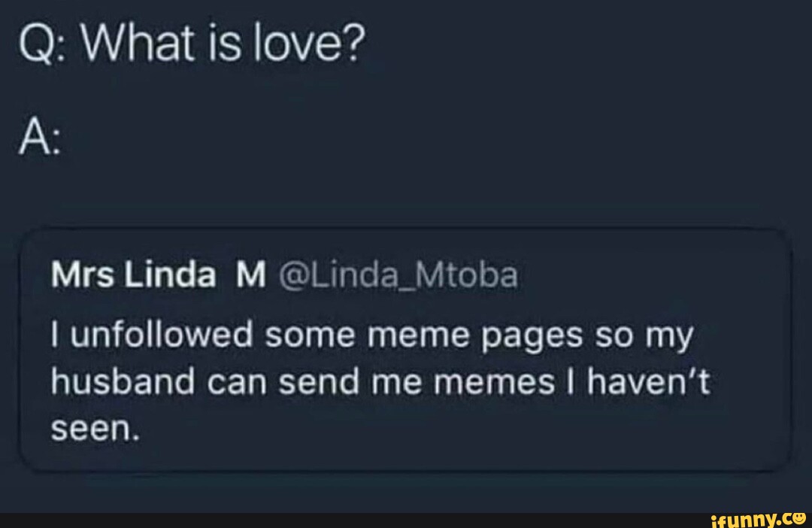Click the initial M after Linda
The width and height of the screenshot is (812, 528).
tap(250, 277)
